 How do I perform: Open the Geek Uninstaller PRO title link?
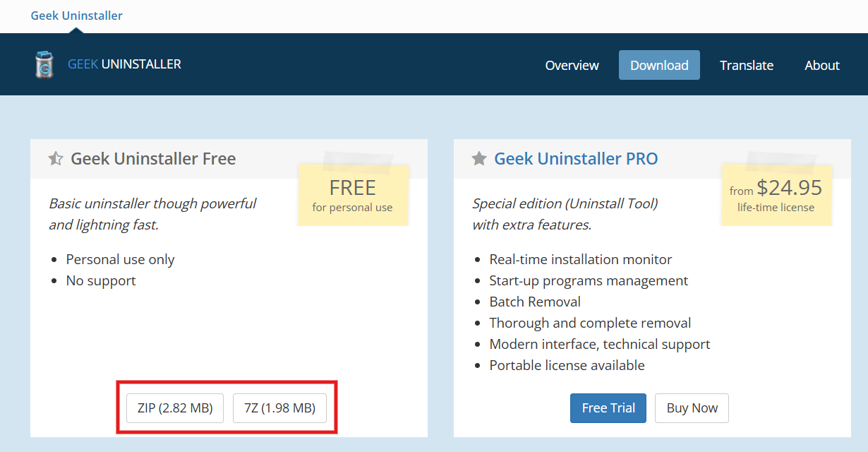coord(576,159)
